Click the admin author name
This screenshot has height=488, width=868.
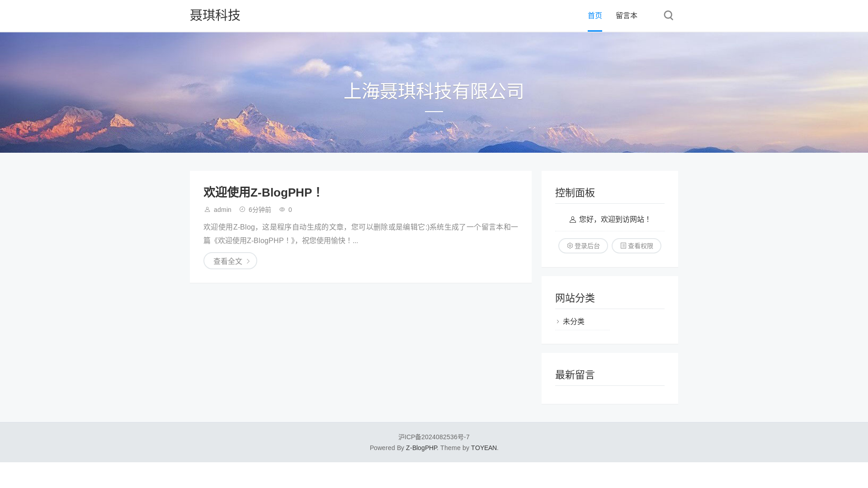[222, 210]
